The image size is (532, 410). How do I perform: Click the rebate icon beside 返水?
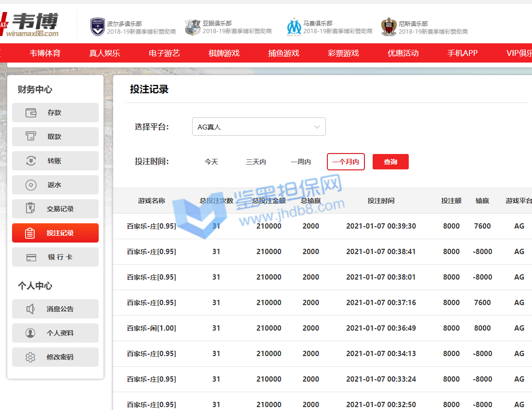coord(31,185)
